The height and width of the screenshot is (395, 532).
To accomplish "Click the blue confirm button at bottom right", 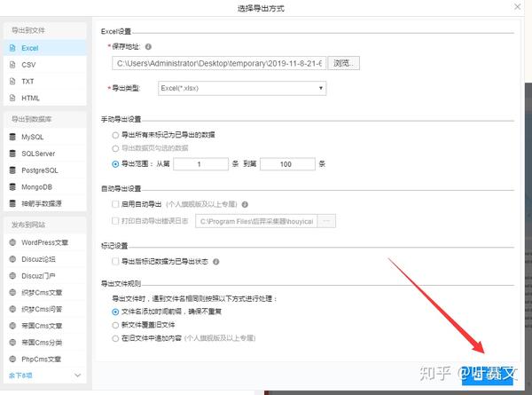I will (x=487, y=376).
